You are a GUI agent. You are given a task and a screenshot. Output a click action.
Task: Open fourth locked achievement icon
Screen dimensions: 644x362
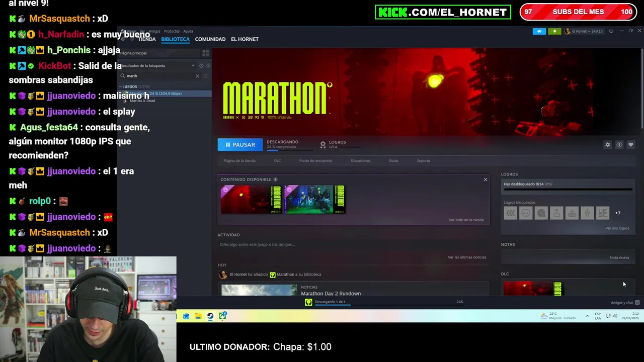[556, 213]
